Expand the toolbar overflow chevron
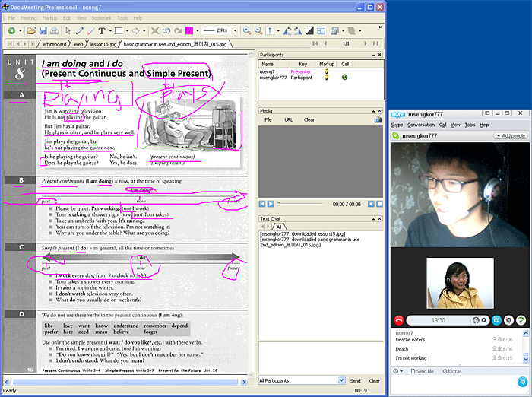 381,27
